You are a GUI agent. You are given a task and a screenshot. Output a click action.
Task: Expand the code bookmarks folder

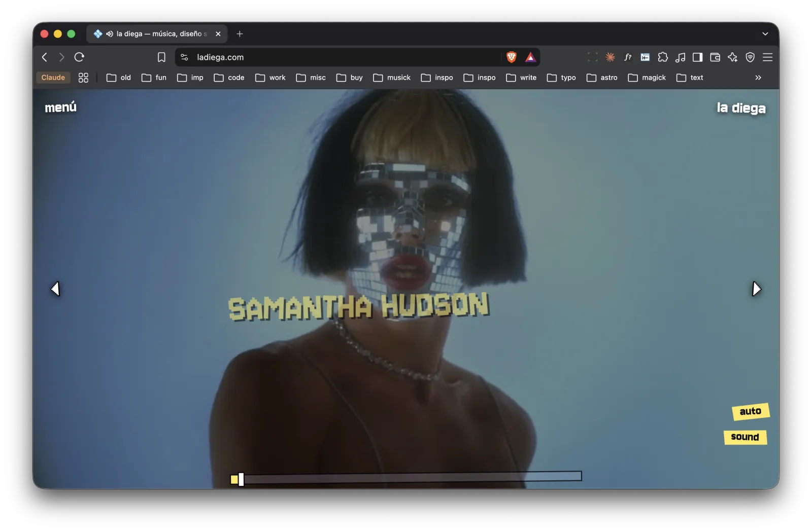(x=229, y=78)
